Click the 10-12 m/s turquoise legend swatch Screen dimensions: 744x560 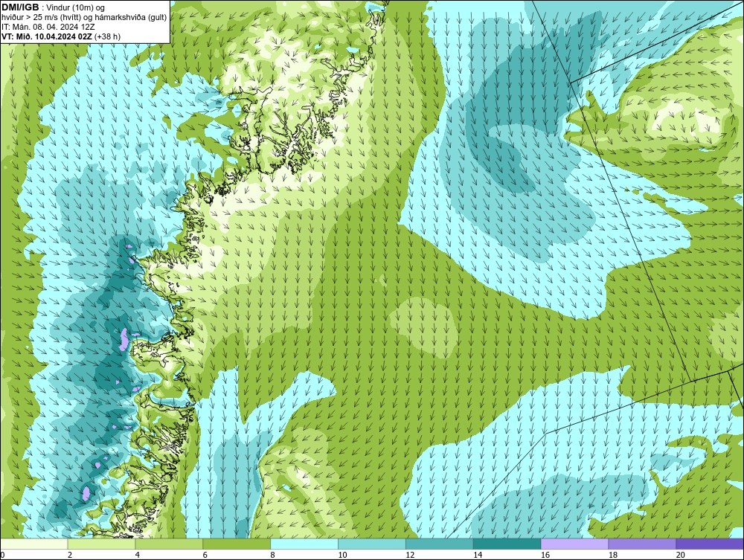(372, 544)
